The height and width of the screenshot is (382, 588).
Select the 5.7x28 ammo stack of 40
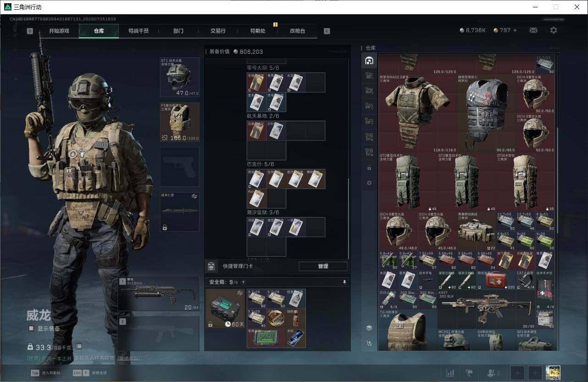257,318
